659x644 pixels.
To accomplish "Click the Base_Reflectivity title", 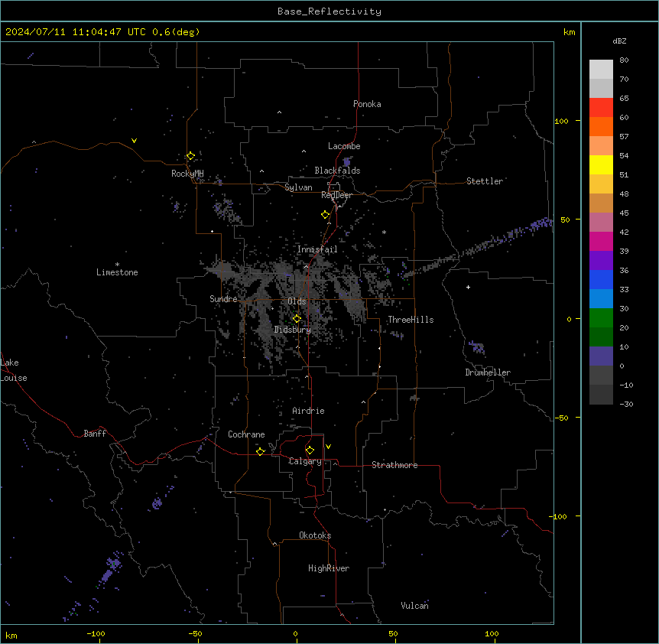I will pyautogui.click(x=329, y=11).
